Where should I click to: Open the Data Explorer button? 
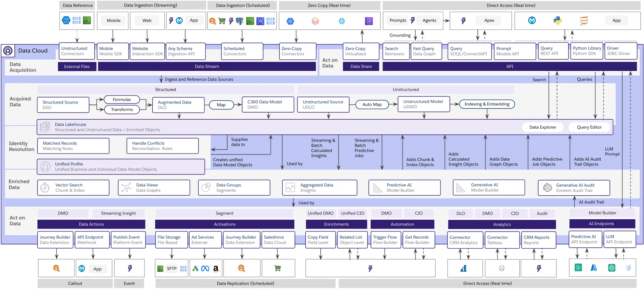pyautogui.click(x=543, y=127)
